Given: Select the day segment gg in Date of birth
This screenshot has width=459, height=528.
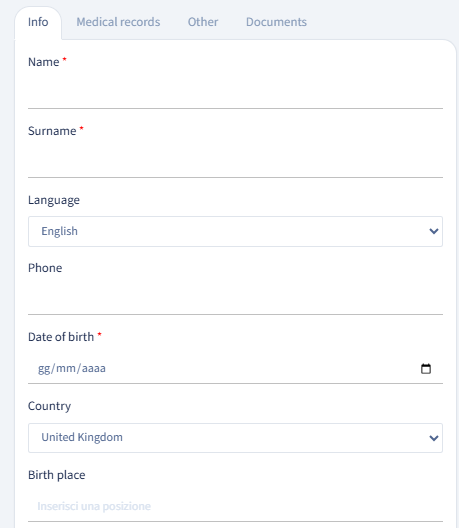Looking at the screenshot, I should tap(44, 368).
